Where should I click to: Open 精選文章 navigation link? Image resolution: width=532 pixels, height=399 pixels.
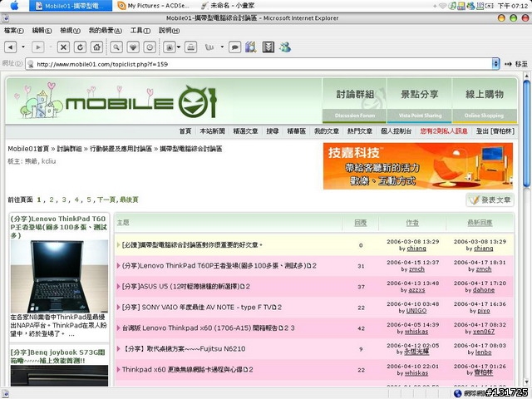[246, 131]
